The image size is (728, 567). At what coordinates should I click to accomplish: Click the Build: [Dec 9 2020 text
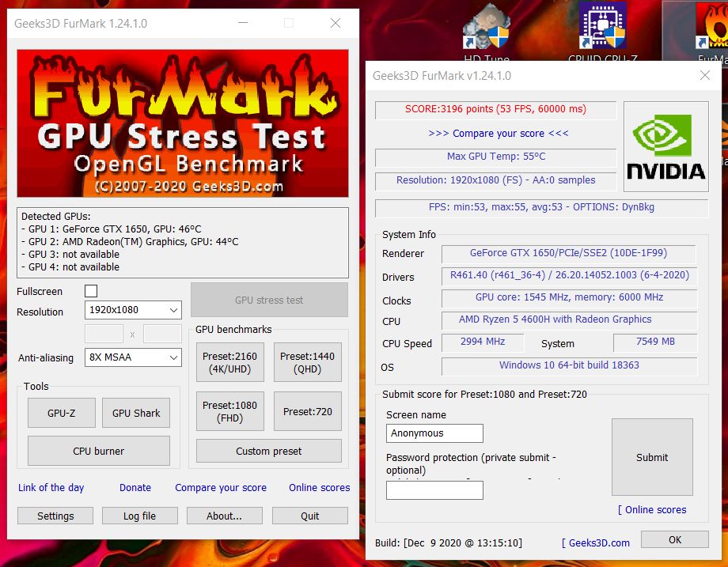449,542
